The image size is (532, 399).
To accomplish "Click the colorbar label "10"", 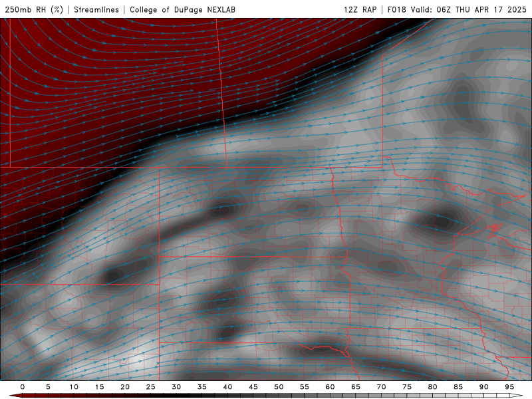I will (x=74, y=387).
